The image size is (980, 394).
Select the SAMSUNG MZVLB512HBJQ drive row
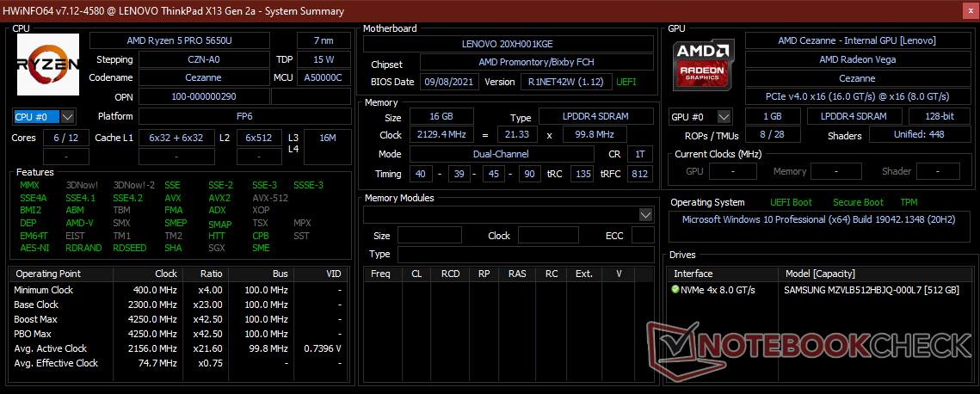point(820,290)
